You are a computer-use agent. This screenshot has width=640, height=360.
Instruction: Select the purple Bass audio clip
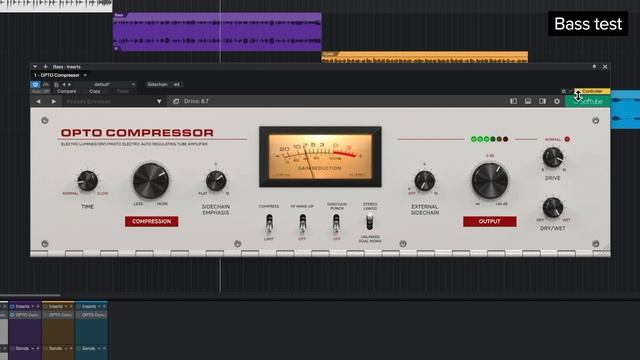click(x=217, y=32)
